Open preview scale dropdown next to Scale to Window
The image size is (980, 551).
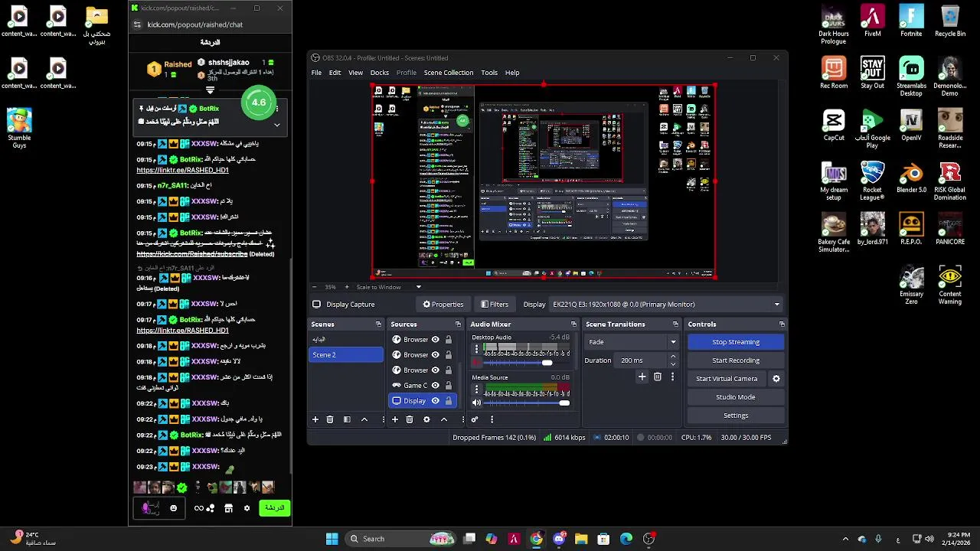pyautogui.click(x=418, y=287)
